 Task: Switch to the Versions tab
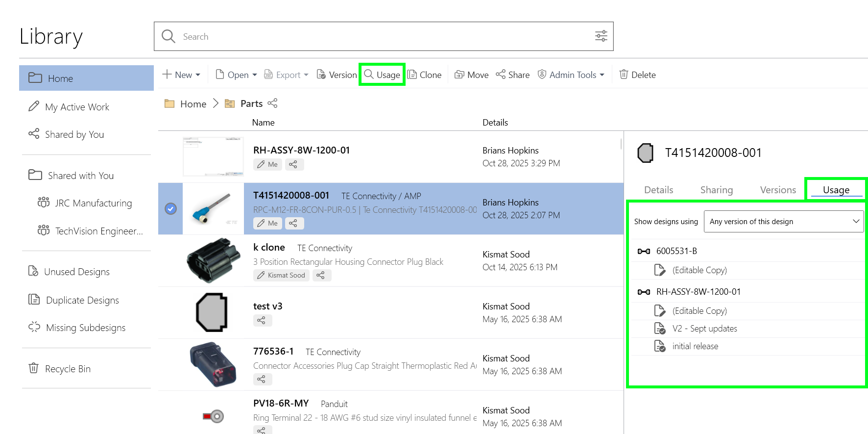778,190
